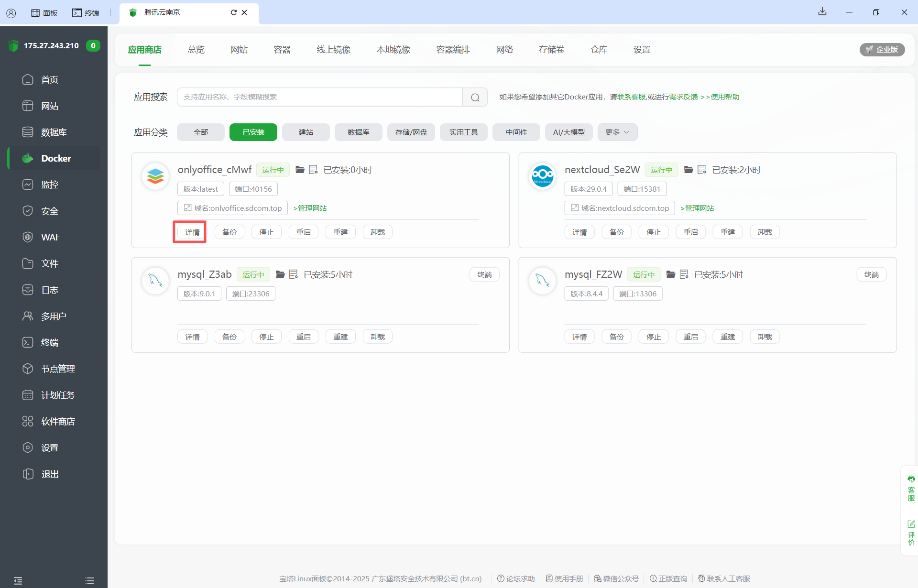Click the collapse sidebar icon at bottom left
Viewport: 918px width, 588px height.
pos(18,581)
